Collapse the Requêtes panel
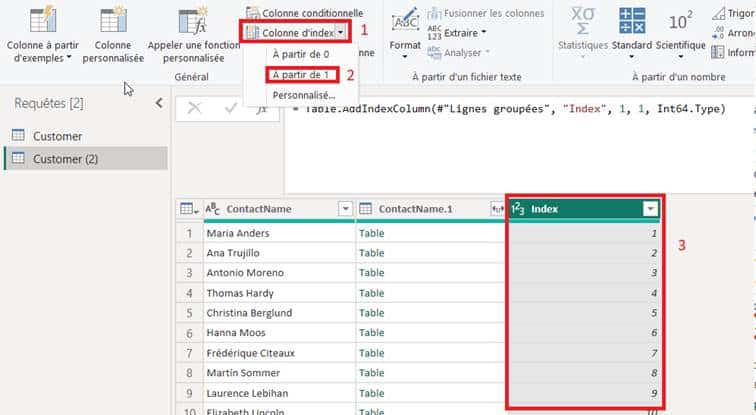Image resolution: width=756 pixels, height=415 pixels. 158,103
